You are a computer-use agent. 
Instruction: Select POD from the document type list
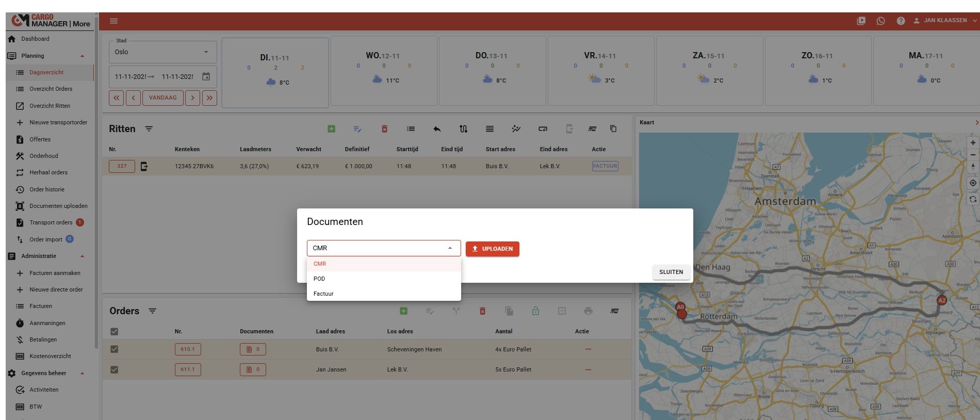(x=384, y=279)
